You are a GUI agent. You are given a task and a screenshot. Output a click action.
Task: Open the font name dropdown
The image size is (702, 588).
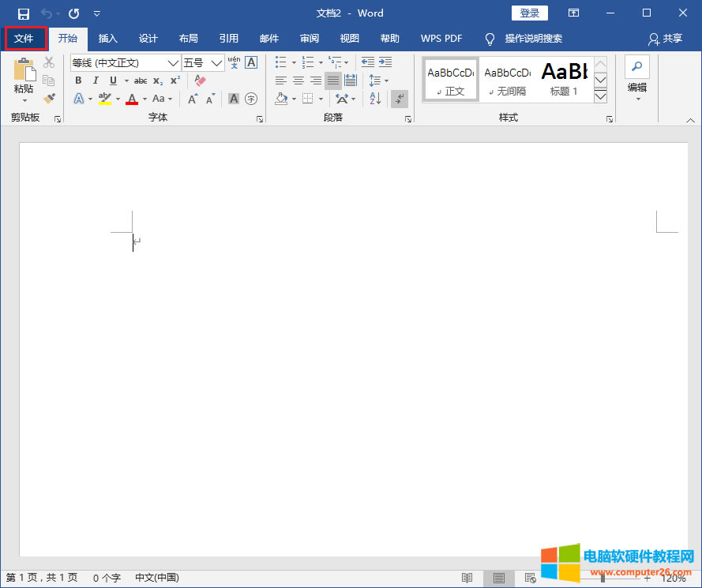coord(173,63)
